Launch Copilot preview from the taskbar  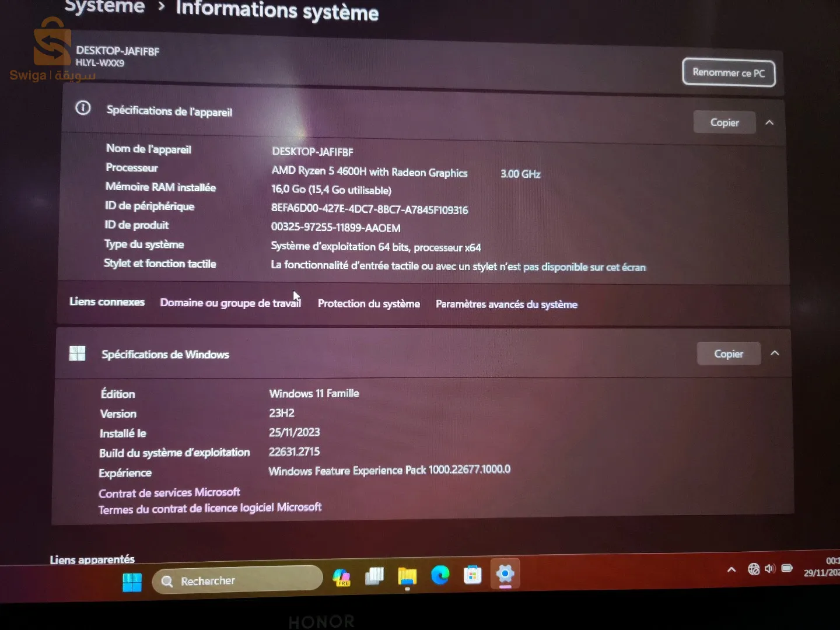click(x=341, y=577)
